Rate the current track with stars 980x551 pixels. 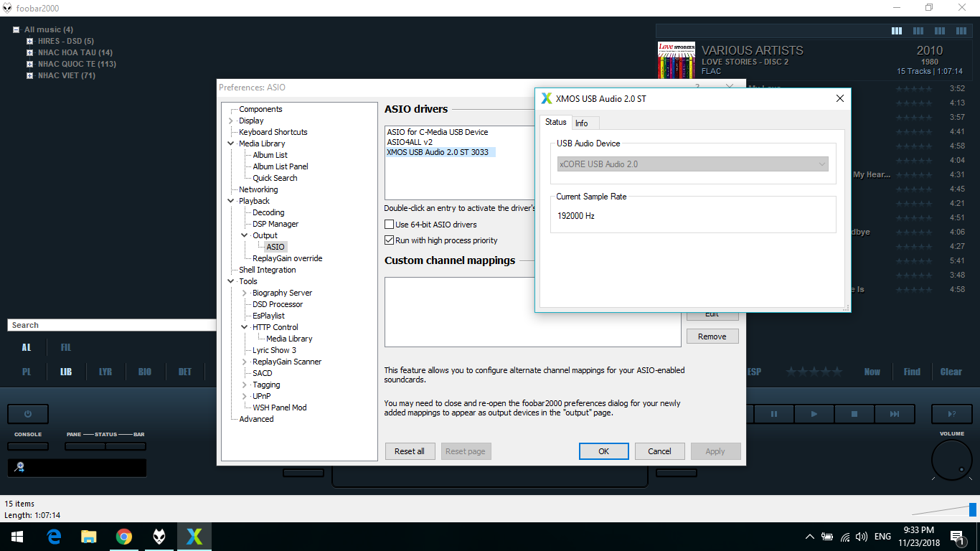[x=814, y=372]
